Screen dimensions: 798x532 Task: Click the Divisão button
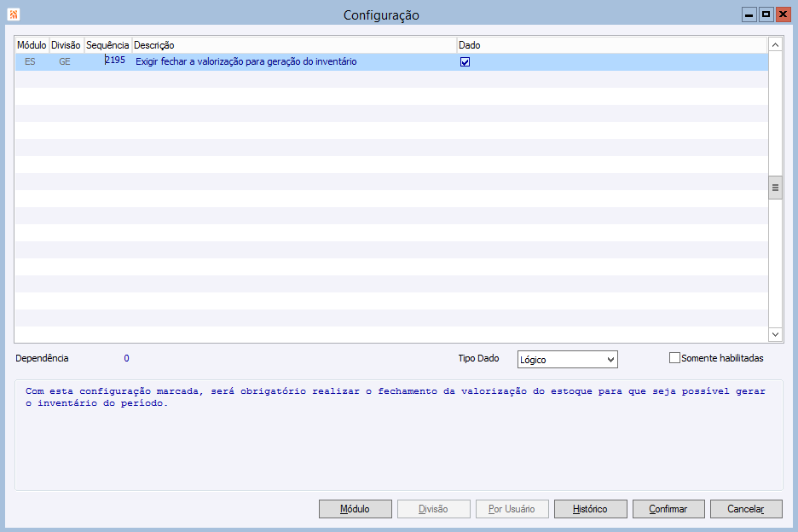434,509
